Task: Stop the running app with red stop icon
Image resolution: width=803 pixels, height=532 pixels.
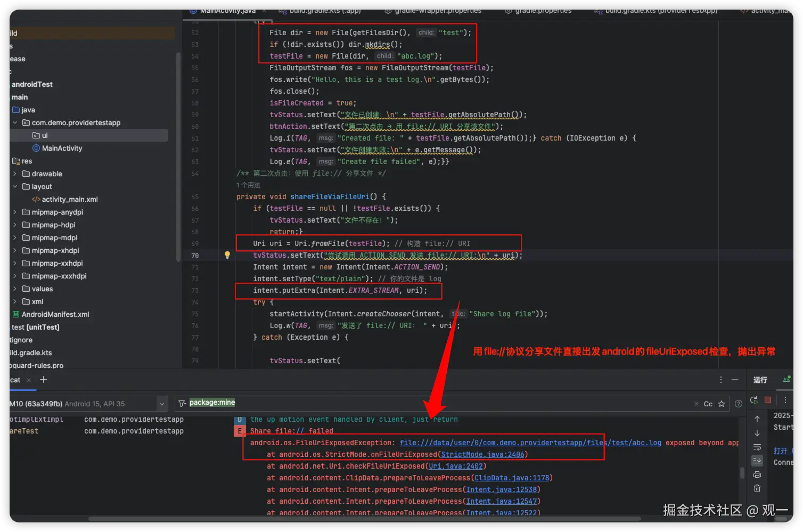Action: click(x=768, y=400)
